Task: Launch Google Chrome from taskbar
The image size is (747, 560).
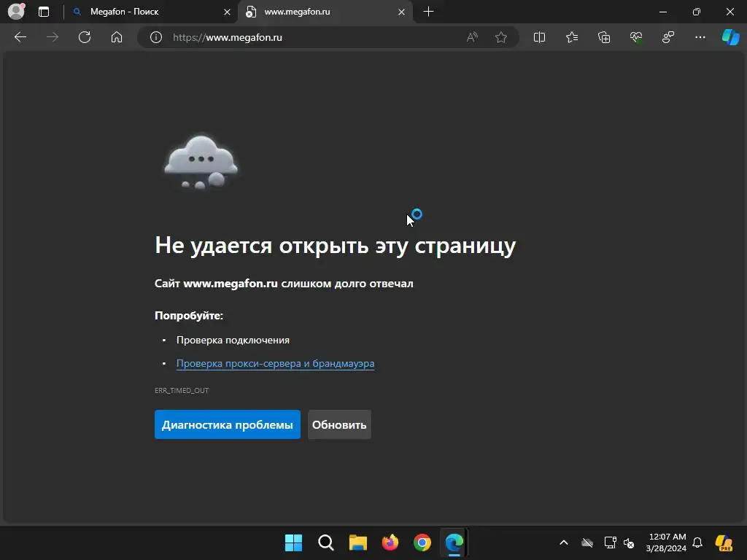Action: 422,542
